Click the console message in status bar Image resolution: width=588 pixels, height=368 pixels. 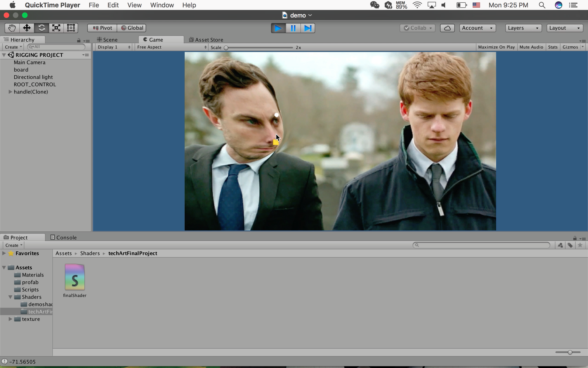coord(22,362)
